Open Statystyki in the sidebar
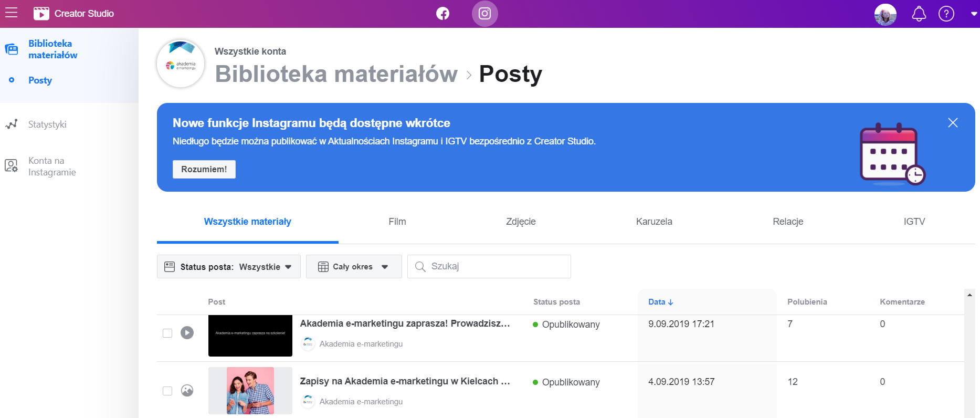Screen dimensions: 980x418 (x=47, y=124)
